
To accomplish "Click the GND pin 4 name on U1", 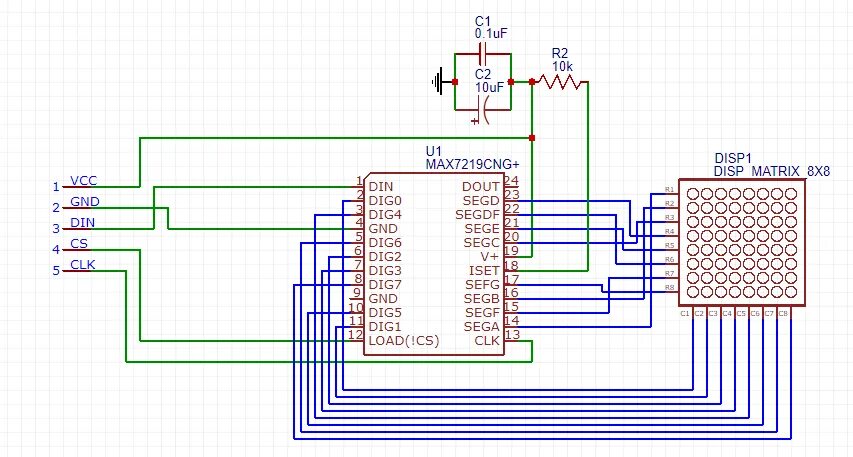I will click(x=383, y=228).
